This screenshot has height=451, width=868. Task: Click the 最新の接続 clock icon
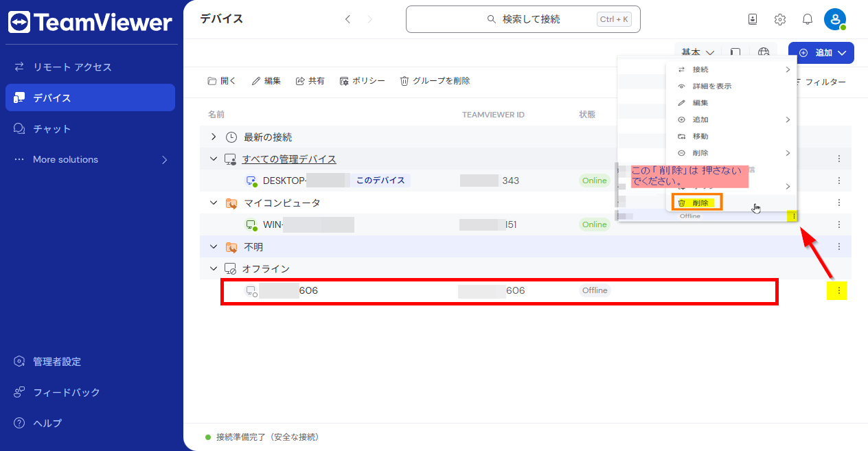pyautogui.click(x=231, y=137)
